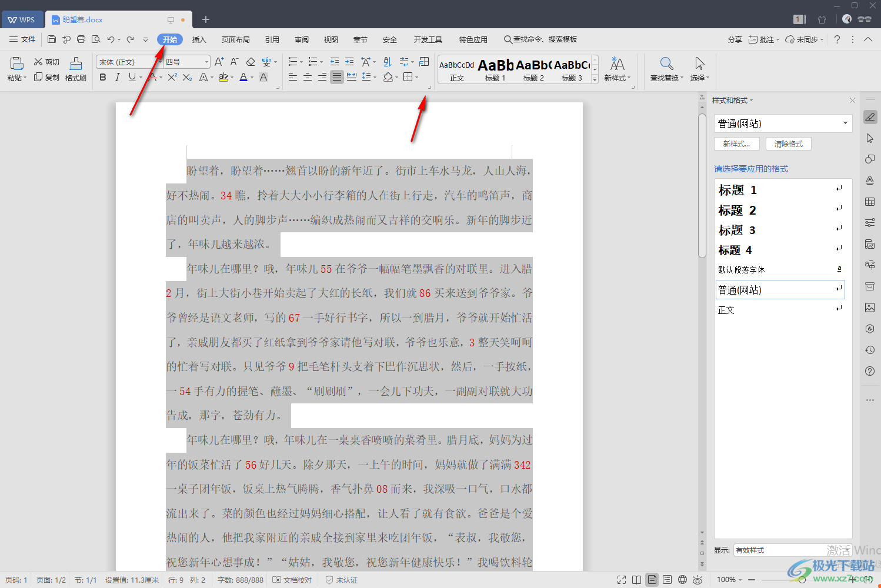
Task: Toggle Italic formatting
Action: (x=118, y=77)
